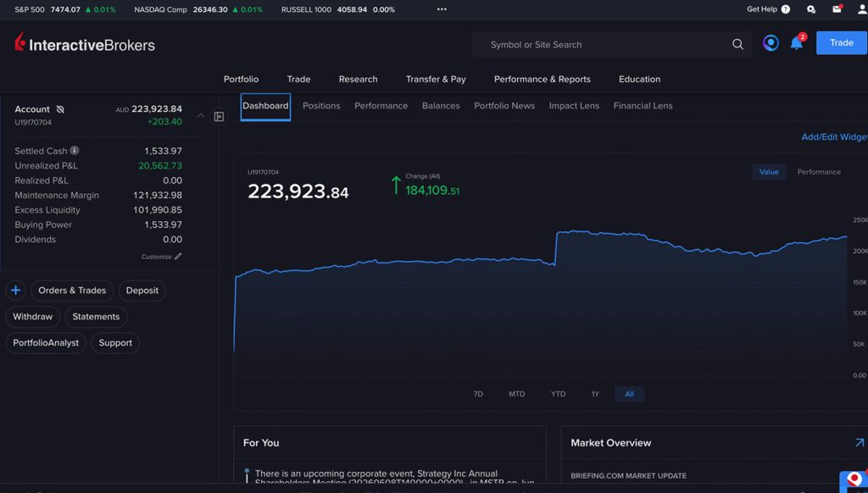Viewport: 868px width, 493px height.
Task: Click the Settled Cash info icon
Action: click(x=75, y=151)
